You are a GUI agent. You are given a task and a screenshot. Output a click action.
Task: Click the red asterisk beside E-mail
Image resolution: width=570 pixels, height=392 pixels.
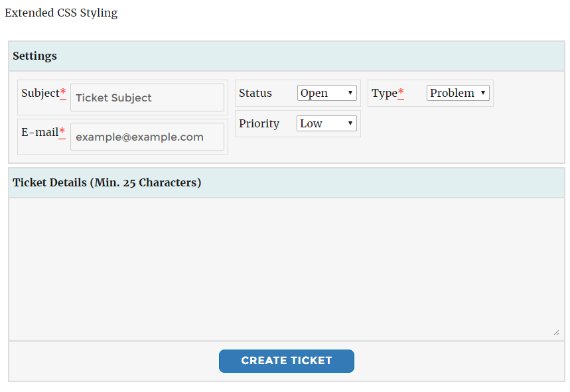62,133
